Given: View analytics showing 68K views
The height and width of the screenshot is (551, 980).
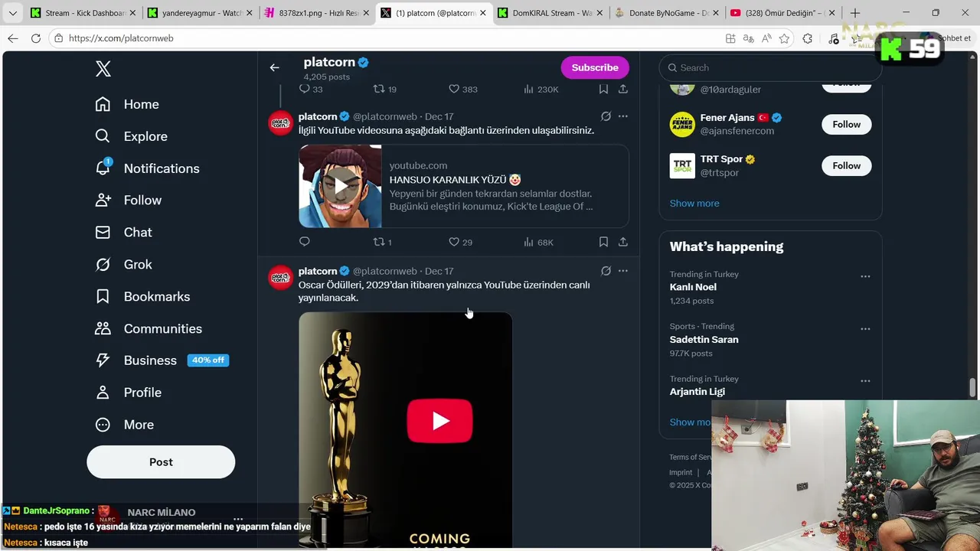Looking at the screenshot, I should click(x=528, y=242).
